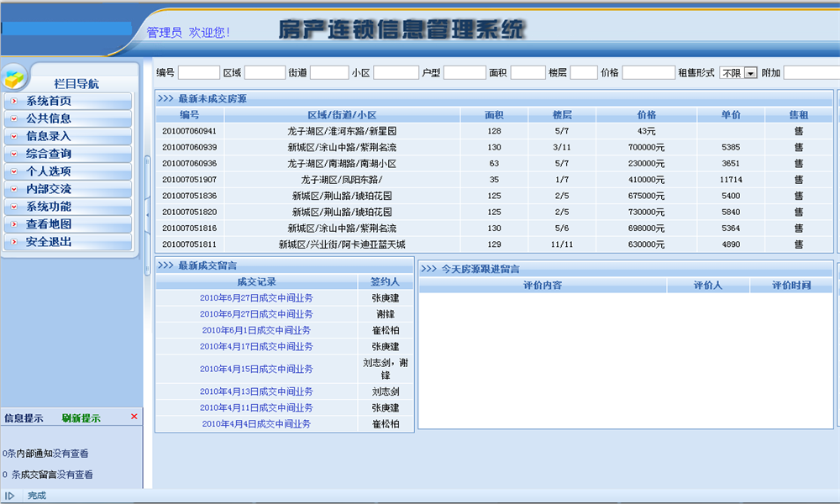Click price cell 700000元
Image resolution: width=840 pixels, height=504 pixels.
coord(647,147)
